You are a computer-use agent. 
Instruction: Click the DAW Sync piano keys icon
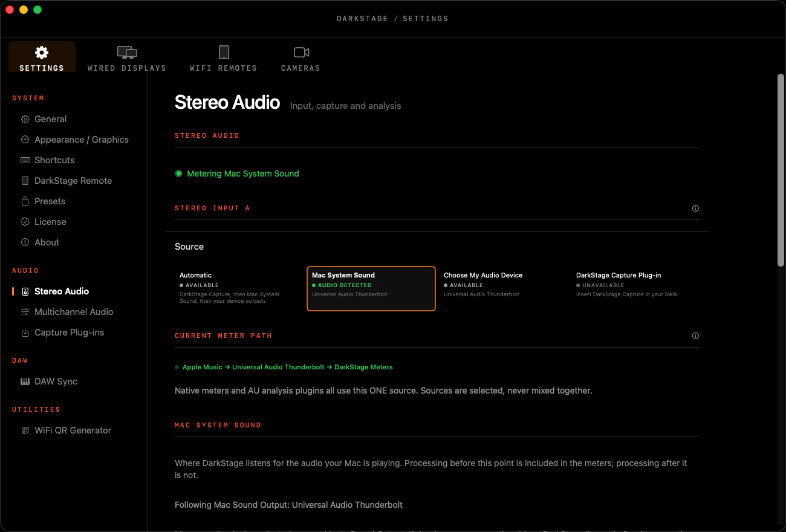[25, 381]
